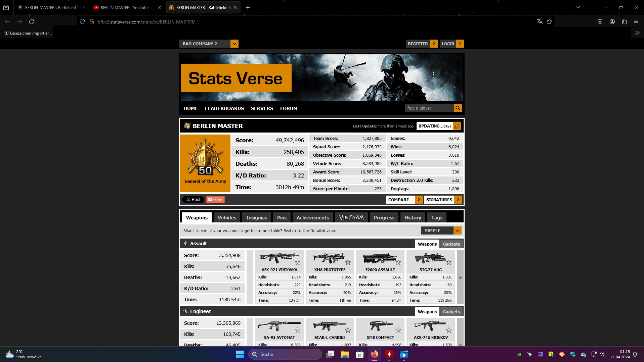Favorite the STG.77 AUG with its star
644x362 pixels.
(448, 262)
